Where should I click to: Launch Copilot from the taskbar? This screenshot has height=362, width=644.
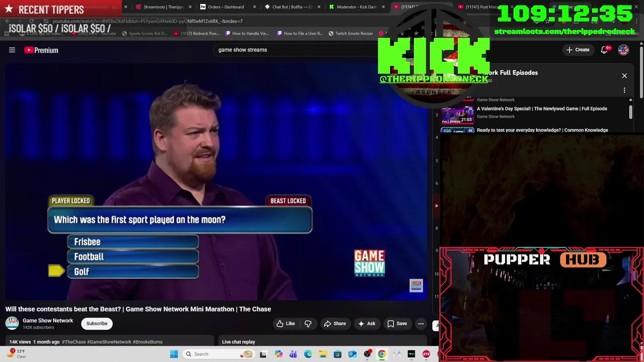pyautogui.click(x=278, y=354)
